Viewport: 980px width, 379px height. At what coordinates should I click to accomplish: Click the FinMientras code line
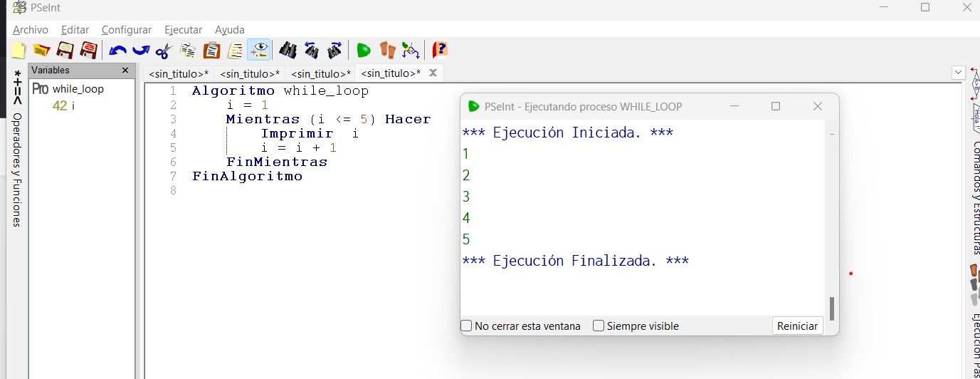pos(277,162)
